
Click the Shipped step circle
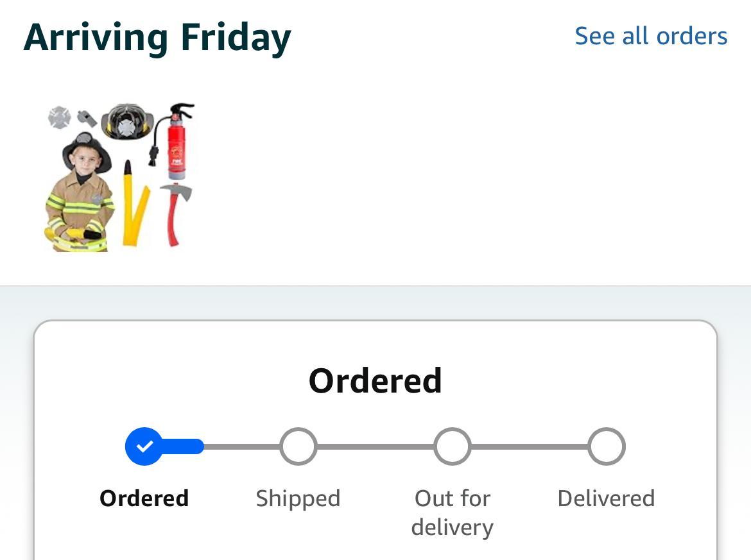click(x=298, y=446)
